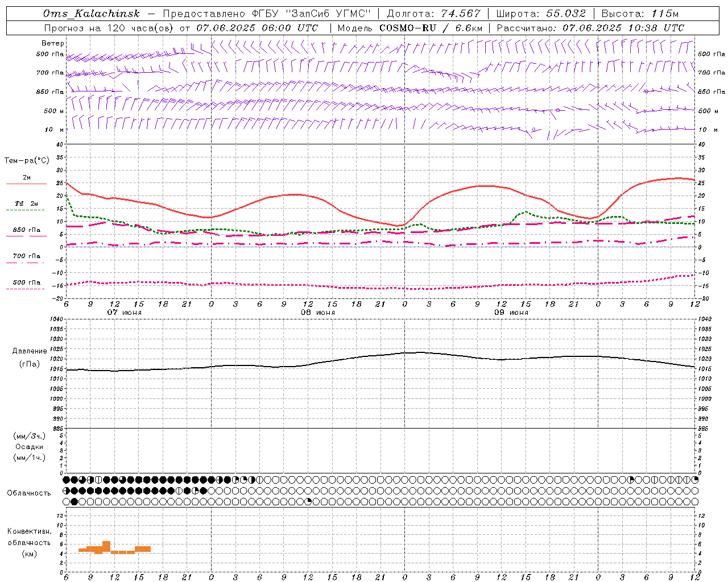Click the 'Конвективн.' convective cloud label
728x582 pixels.
29,531
